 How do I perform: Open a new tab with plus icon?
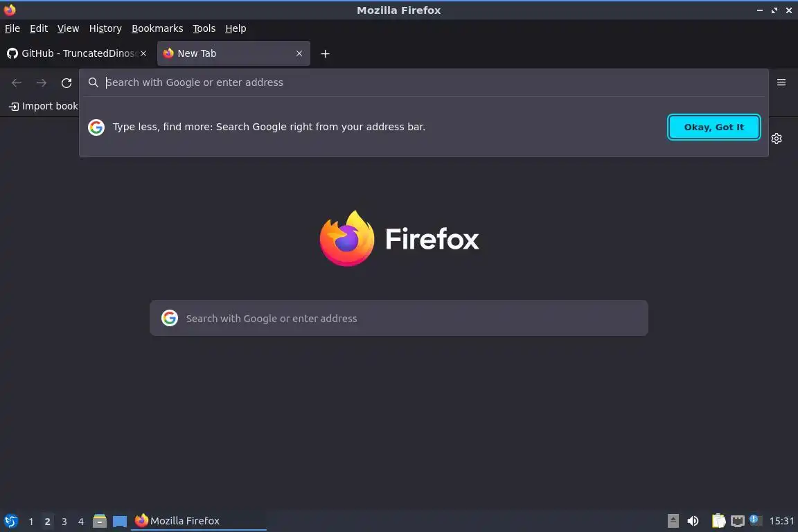coord(325,53)
